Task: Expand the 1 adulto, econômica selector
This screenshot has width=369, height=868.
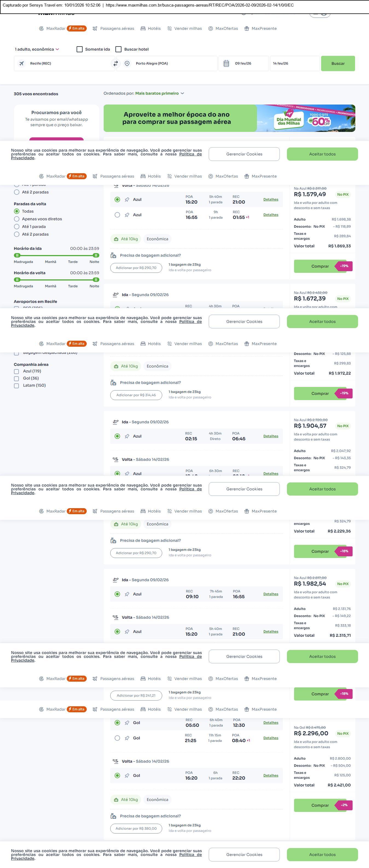Action: [x=37, y=49]
